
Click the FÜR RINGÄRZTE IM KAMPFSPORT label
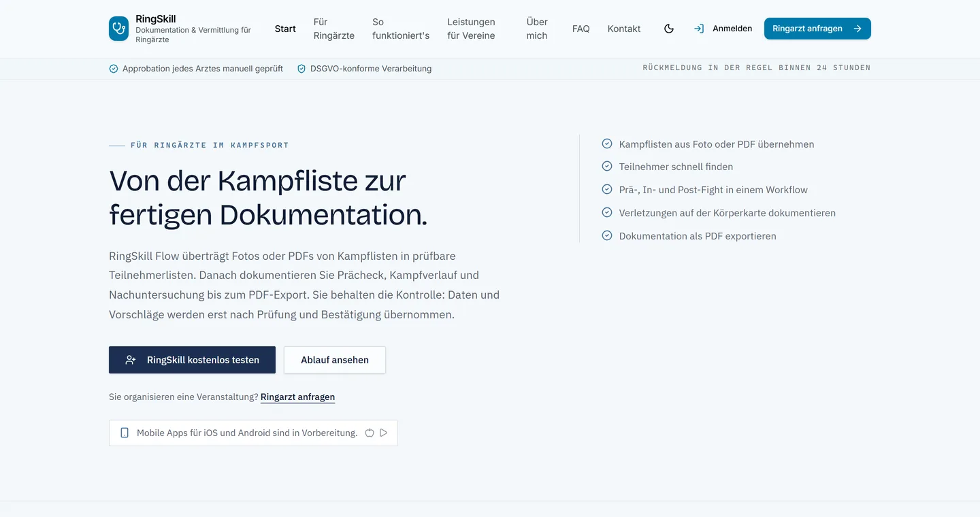coord(210,145)
